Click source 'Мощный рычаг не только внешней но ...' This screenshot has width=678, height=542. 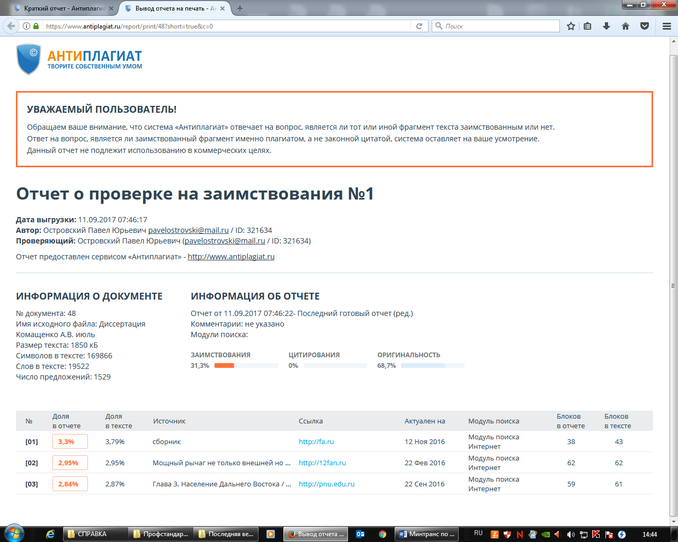pos(221,463)
